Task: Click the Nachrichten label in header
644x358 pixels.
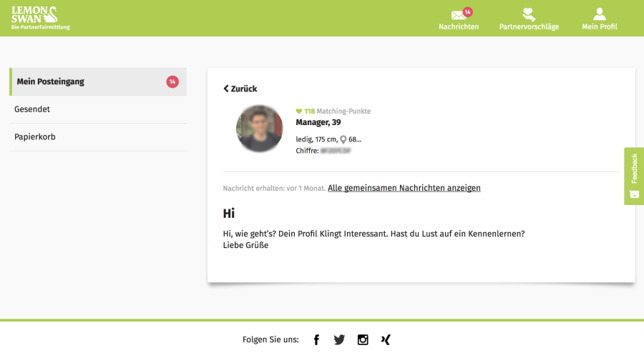Action: tap(459, 26)
